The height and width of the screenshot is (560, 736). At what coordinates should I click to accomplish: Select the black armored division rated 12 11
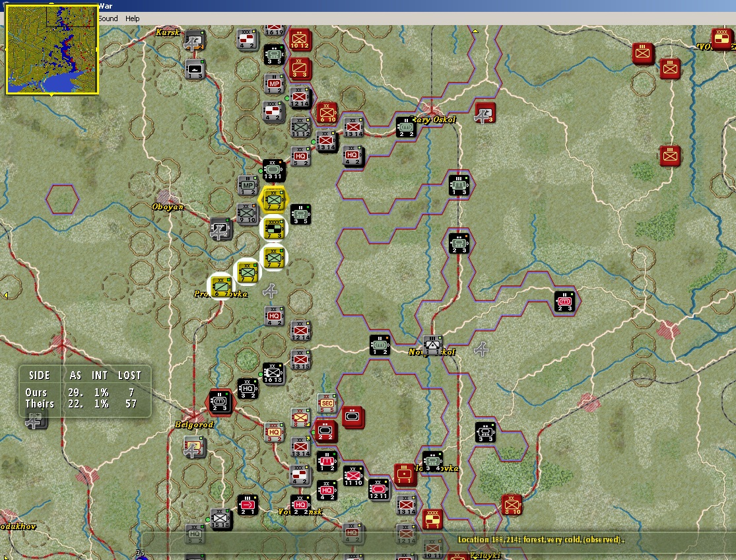[378, 489]
